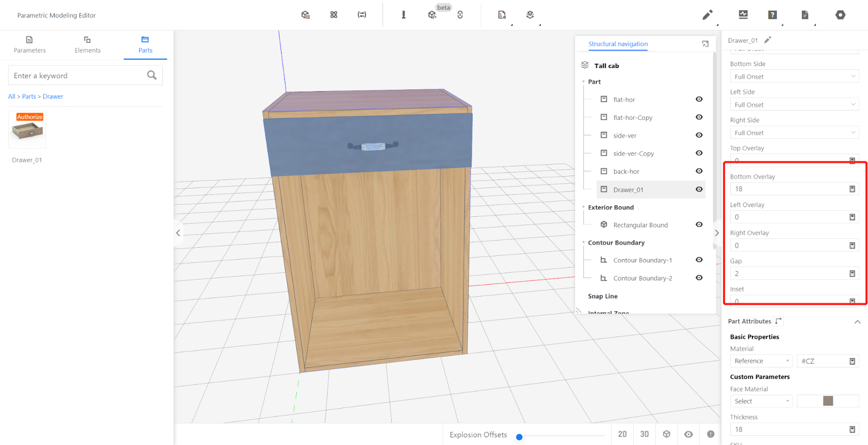The image size is (868, 445).
Task: Click the Face Material color swatch
Action: point(828,401)
